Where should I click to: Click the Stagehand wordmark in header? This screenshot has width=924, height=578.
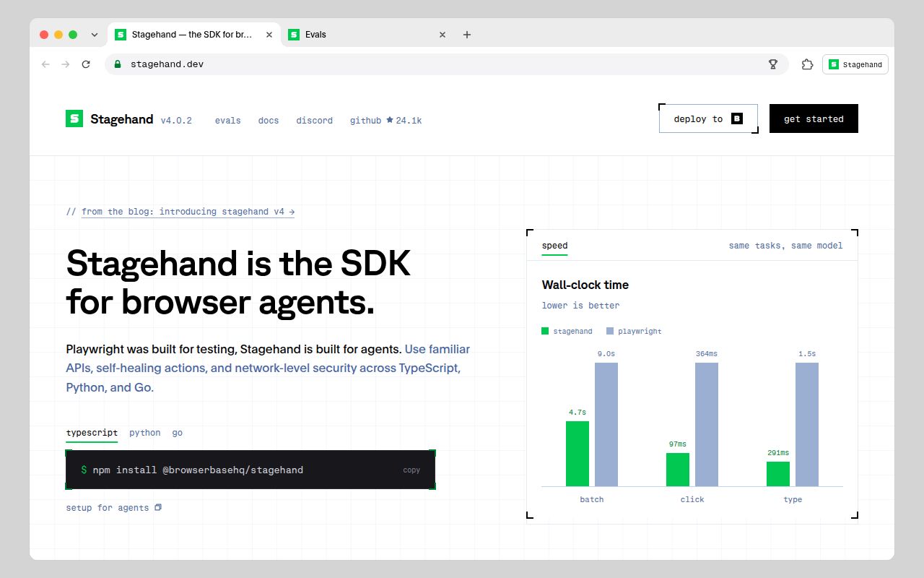[121, 119]
